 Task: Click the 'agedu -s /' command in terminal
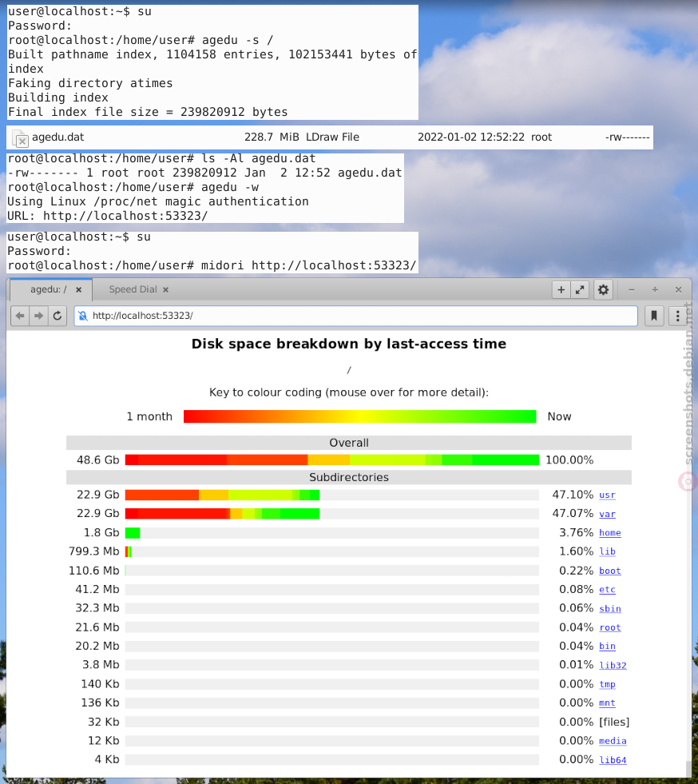pyautogui.click(x=238, y=40)
